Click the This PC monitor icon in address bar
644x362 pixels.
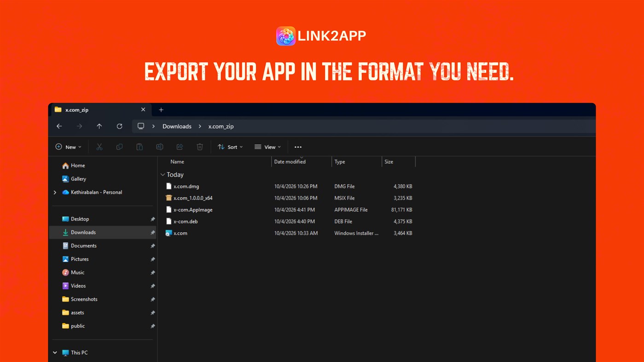(x=141, y=126)
